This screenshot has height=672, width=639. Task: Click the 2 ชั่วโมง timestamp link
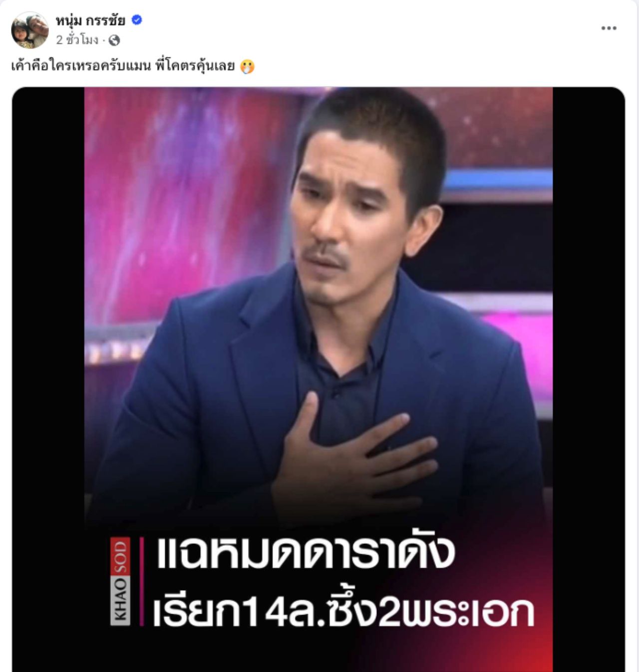pos(77,40)
